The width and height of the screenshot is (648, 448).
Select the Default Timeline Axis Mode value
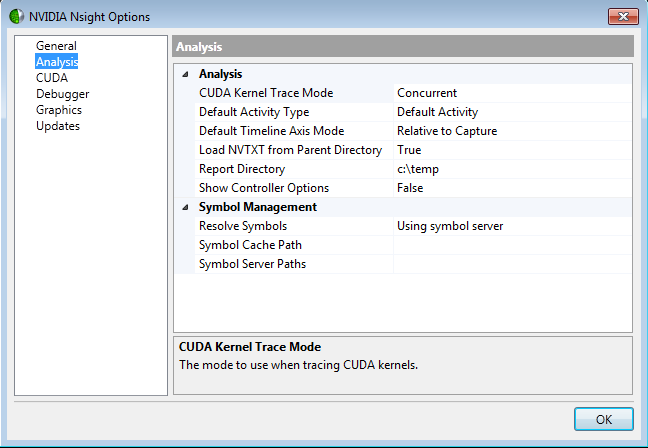pyautogui.click(x=511, y=131)
